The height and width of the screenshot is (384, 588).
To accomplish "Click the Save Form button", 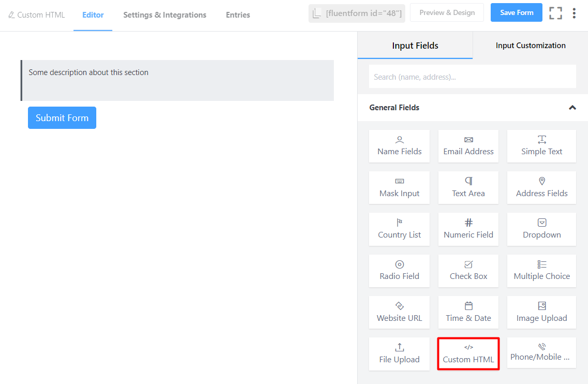I will click(517, 12).
